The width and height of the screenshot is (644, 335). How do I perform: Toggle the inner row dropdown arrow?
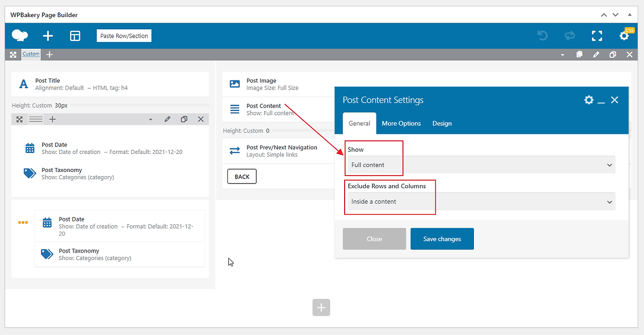coord(150,120)
